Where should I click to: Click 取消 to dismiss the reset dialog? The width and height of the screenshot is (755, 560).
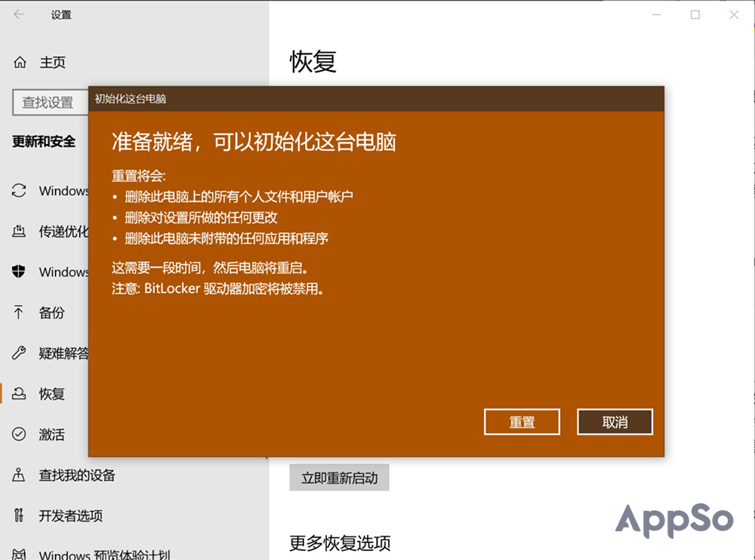pos(615,422)
